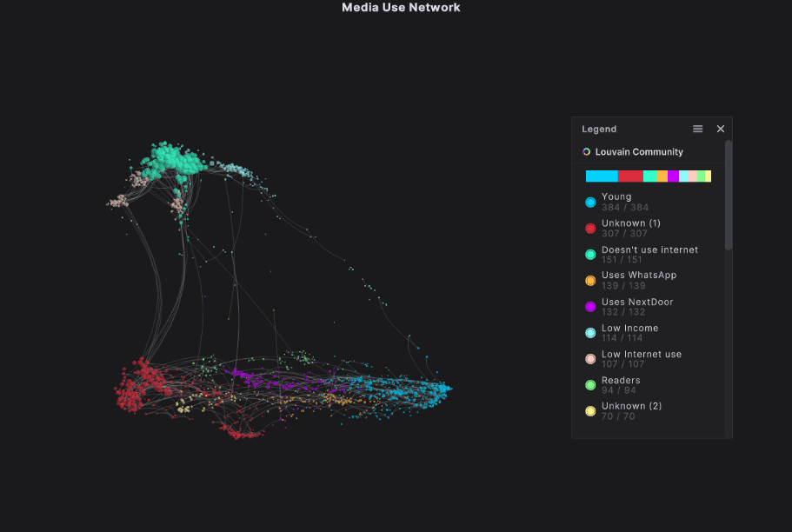Toggle the Uses NextDoor purple circle
The image size is (792, 532).
[x=590, y=307]
